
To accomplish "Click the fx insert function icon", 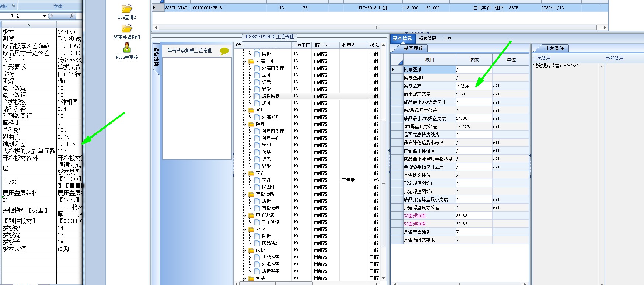I will click(72, 16).
